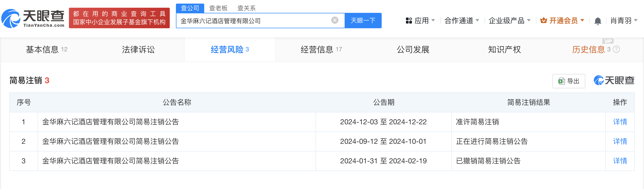Image resolution: width=644 pixels, height=189 pixels.
Task: Clear the search box with the X icon
Action: (x=335, y=20)
